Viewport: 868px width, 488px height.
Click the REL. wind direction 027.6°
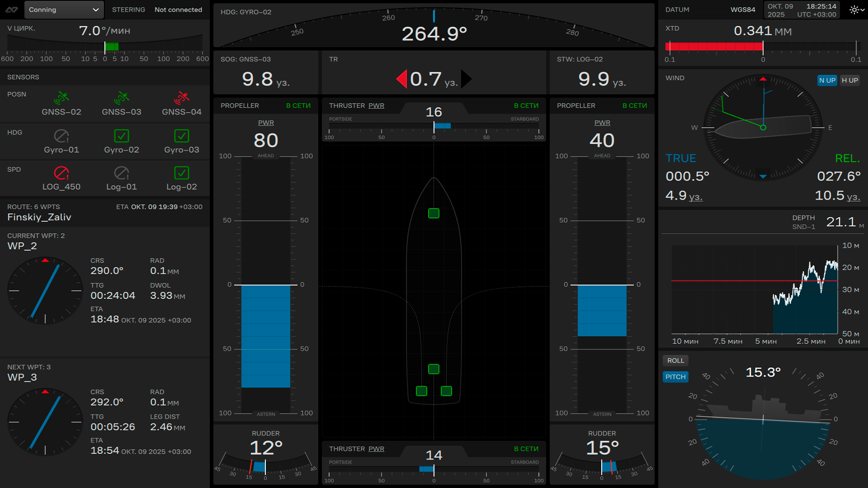[x=839, y=176]
